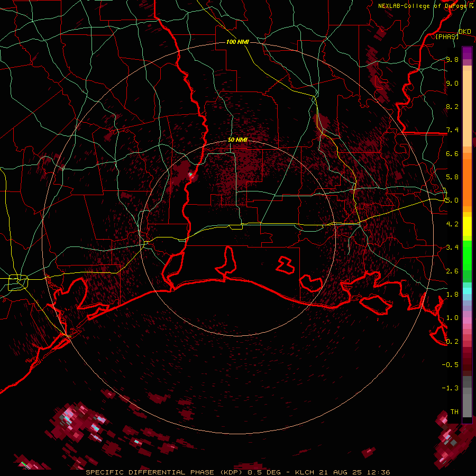Click the NEXLAB-College of DuPage credit text
Viewport: 476px width, 476px height.
[x=423, y=6]
